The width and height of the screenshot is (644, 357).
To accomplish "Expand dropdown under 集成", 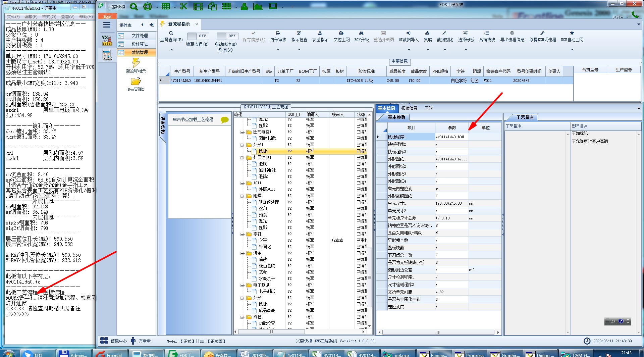I will [x=427, y=50].
